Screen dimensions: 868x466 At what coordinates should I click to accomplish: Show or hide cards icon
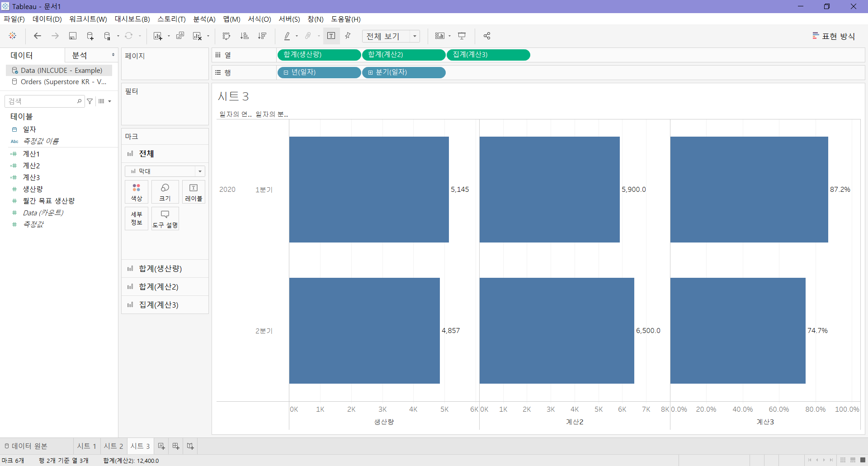(440, 36)
